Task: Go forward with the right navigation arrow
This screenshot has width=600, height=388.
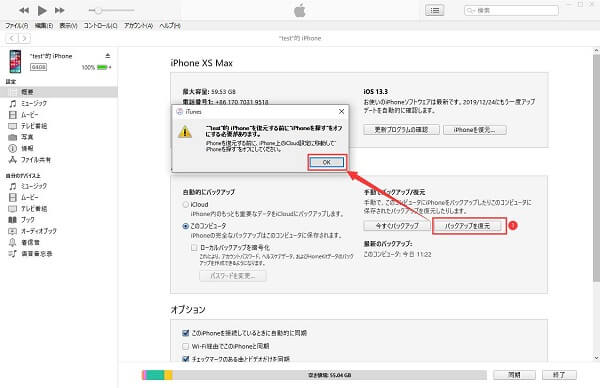Action: pos(24,38)
